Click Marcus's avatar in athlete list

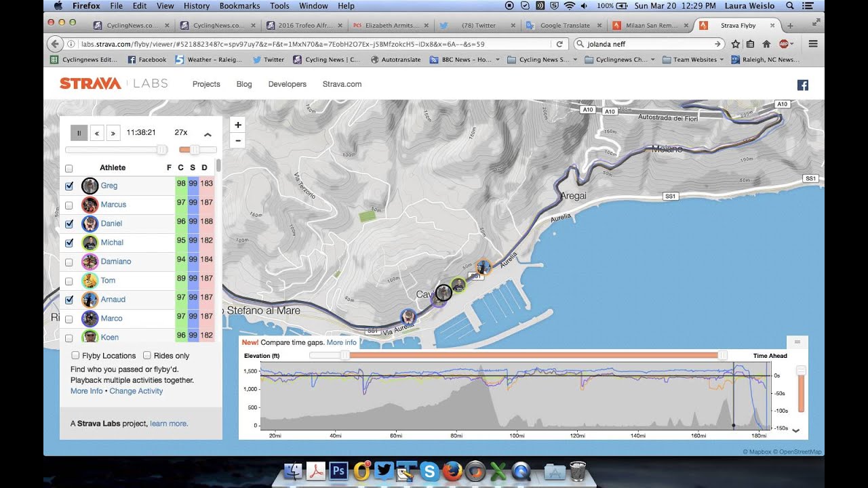[90, 205]
